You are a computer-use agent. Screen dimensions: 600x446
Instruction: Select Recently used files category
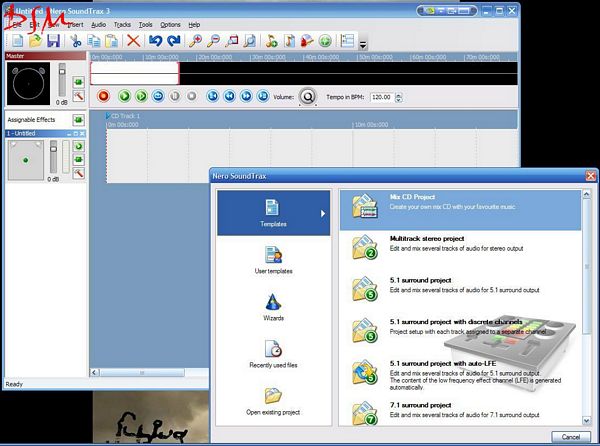273,354
